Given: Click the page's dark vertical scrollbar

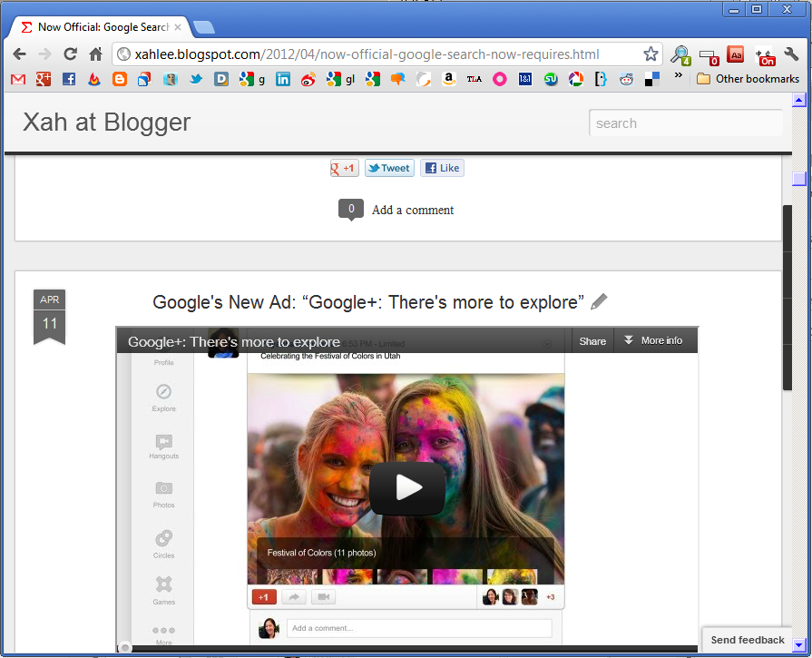Looking at the screenshot, I should [788, 298].
